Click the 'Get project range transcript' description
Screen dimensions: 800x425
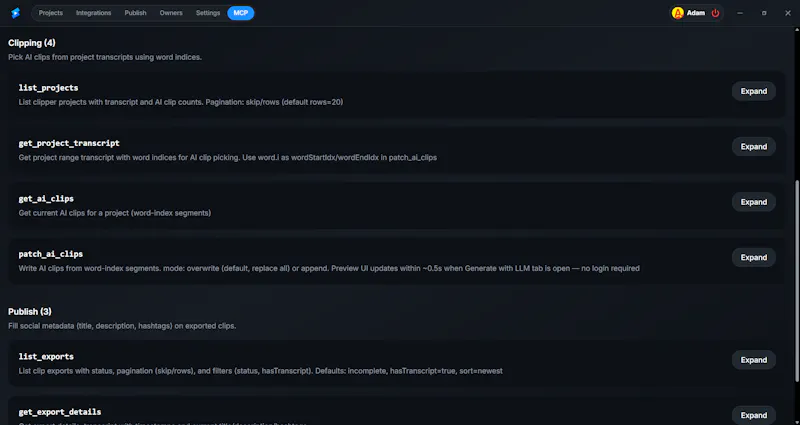(x=228, y=158)
